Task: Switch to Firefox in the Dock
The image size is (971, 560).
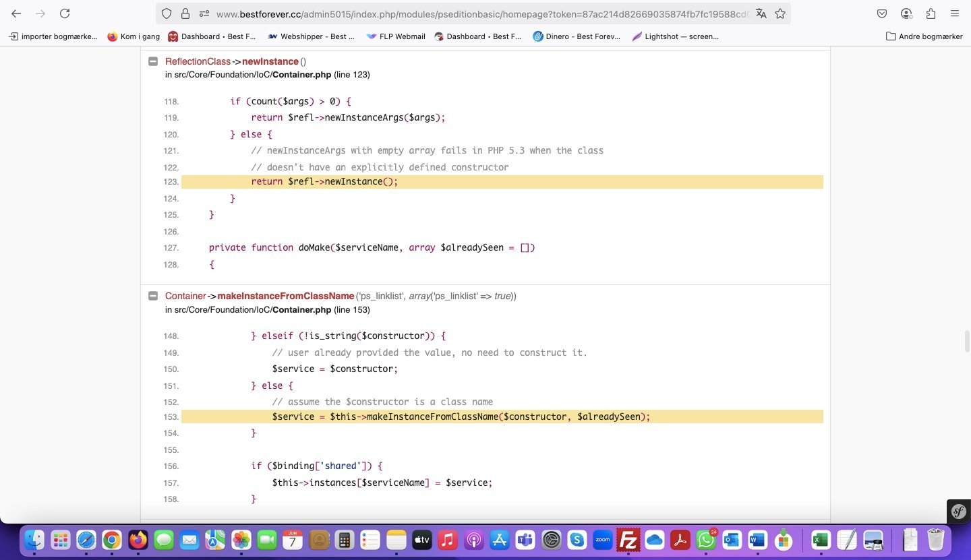Action: click(x=138, y=540)
